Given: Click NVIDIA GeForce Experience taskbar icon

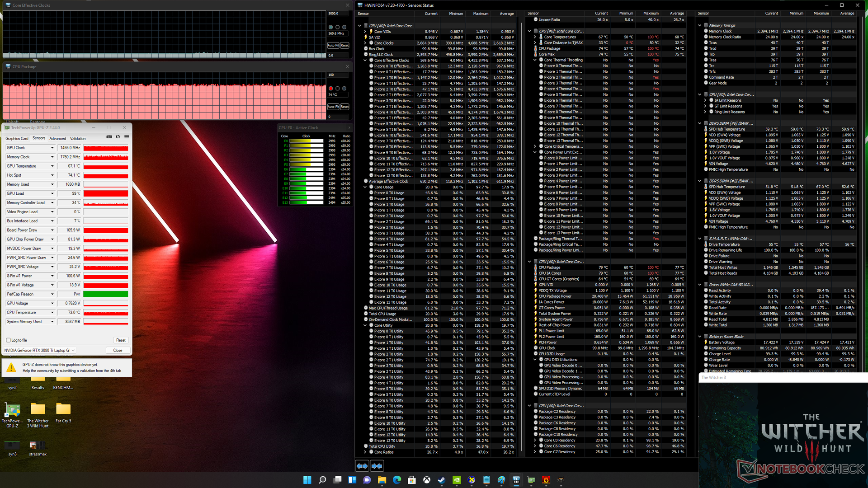Looking at the screenshot, I should point(457,480).
